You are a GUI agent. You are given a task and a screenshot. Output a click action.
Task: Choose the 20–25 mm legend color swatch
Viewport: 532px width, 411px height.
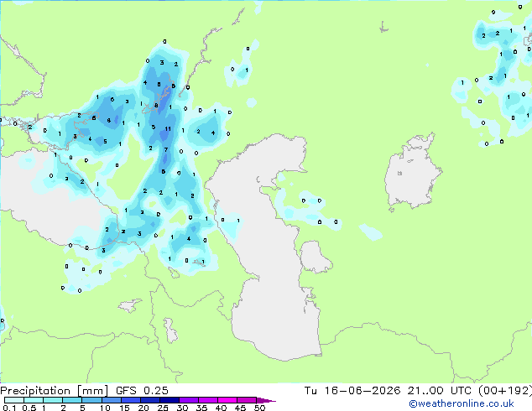pyautogui.click(x=150, y=400)
